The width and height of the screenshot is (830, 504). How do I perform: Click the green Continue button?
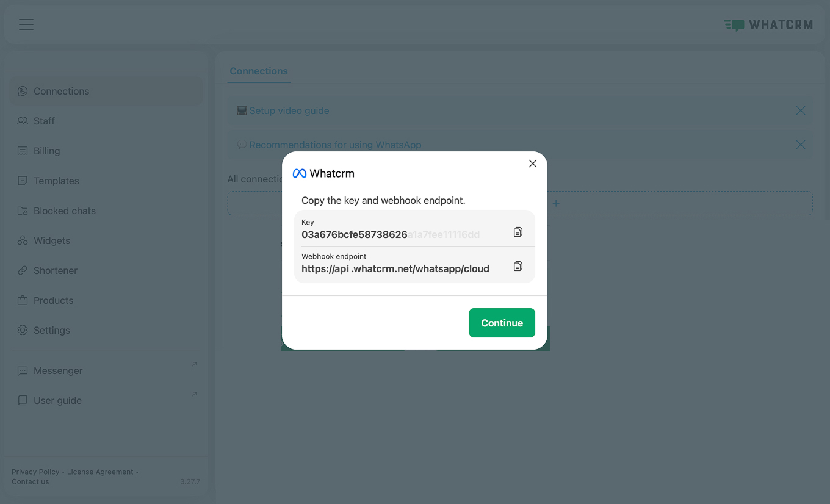[x=502, y=323]
